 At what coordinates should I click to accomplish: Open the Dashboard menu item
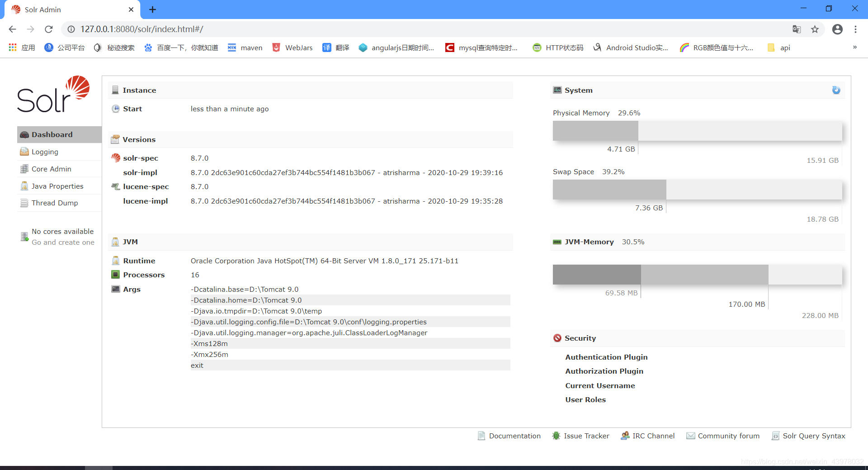[x=59, y=134]
